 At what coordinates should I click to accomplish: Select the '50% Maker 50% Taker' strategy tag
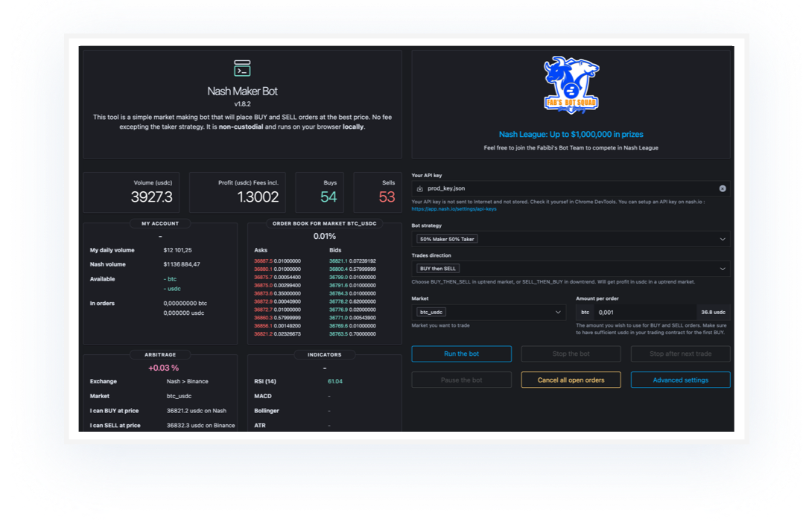point(447,239)
